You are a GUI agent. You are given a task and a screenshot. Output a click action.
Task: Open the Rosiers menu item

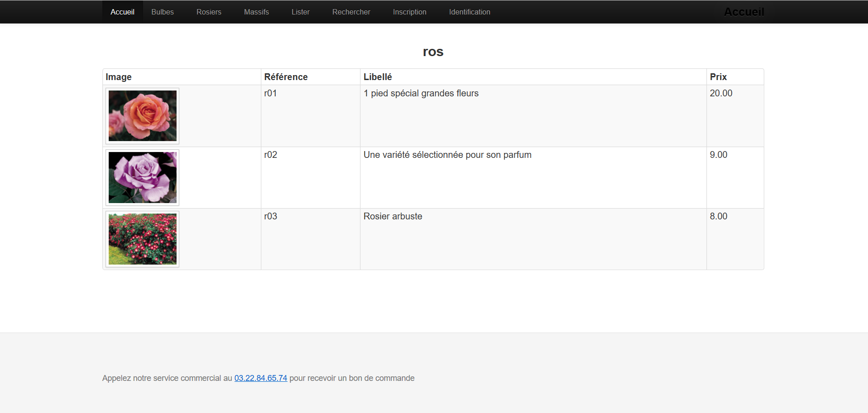[x=209, y=12]
